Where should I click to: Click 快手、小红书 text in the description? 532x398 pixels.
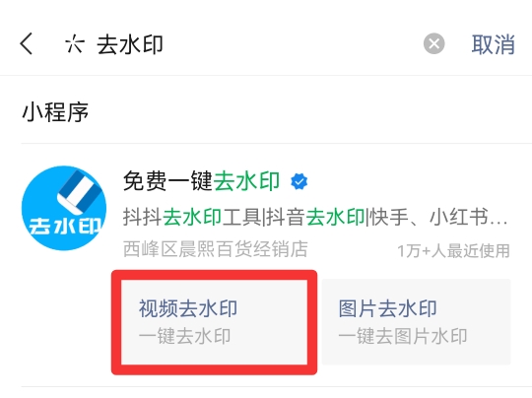coord(430,217)
